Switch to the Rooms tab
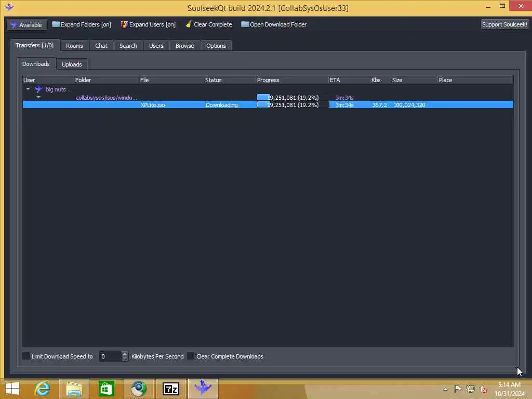 click(x=74, y=46)
